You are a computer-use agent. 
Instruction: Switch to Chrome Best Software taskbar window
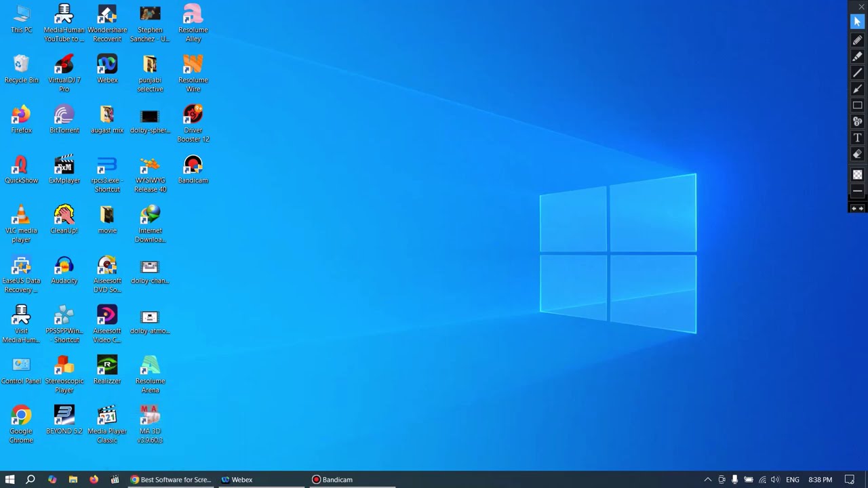(171, 479)
